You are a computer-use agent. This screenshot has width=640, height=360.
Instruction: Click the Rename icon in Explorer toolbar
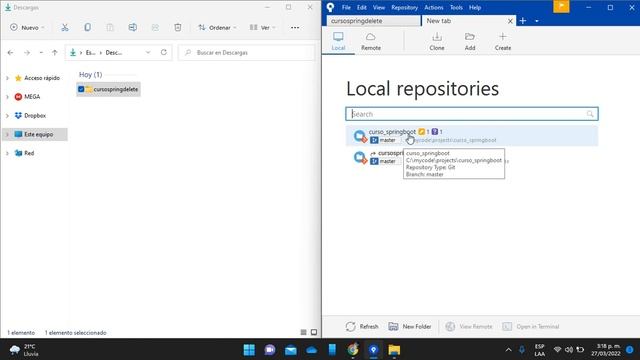pyautogui.click(x=133, y=27)
